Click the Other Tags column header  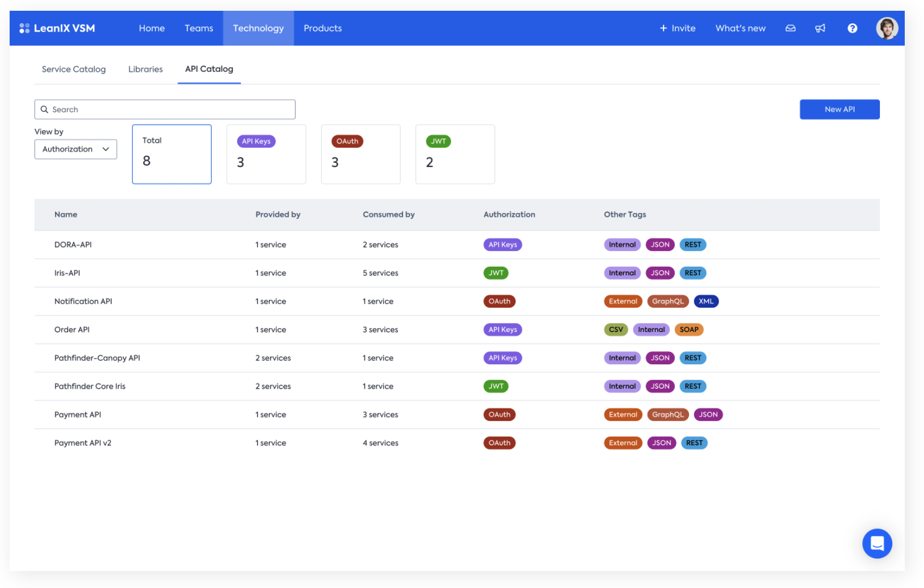coord(624,215)
